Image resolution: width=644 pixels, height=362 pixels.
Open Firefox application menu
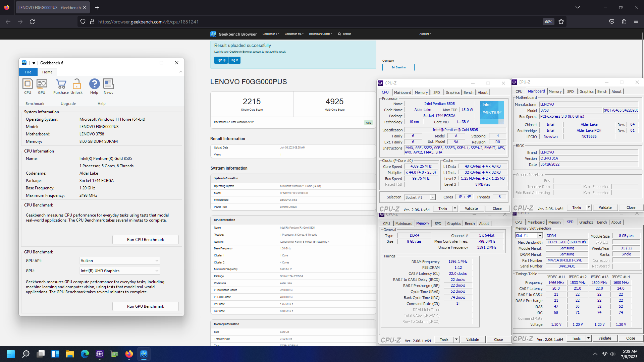pyautogui.click(x=636, y=22)
